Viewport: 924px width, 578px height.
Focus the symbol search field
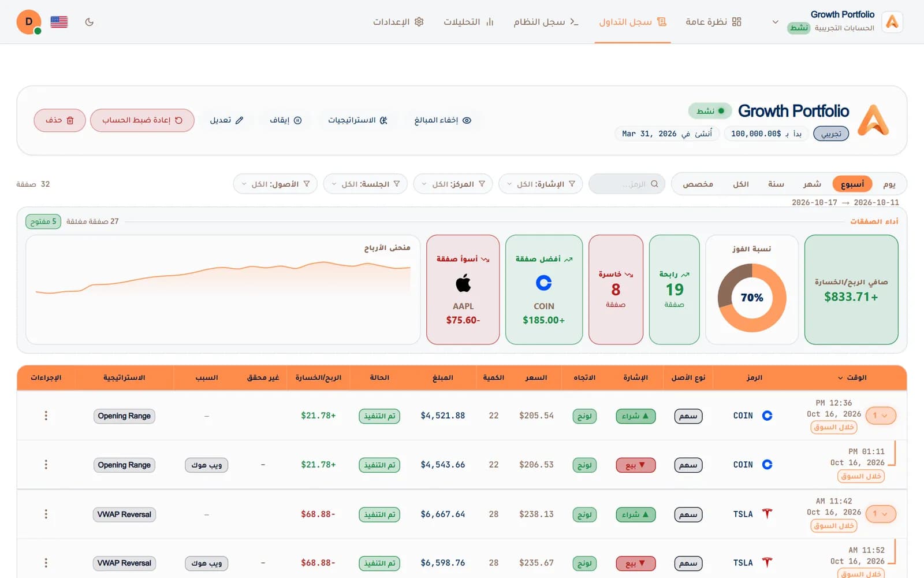[627, 184]
